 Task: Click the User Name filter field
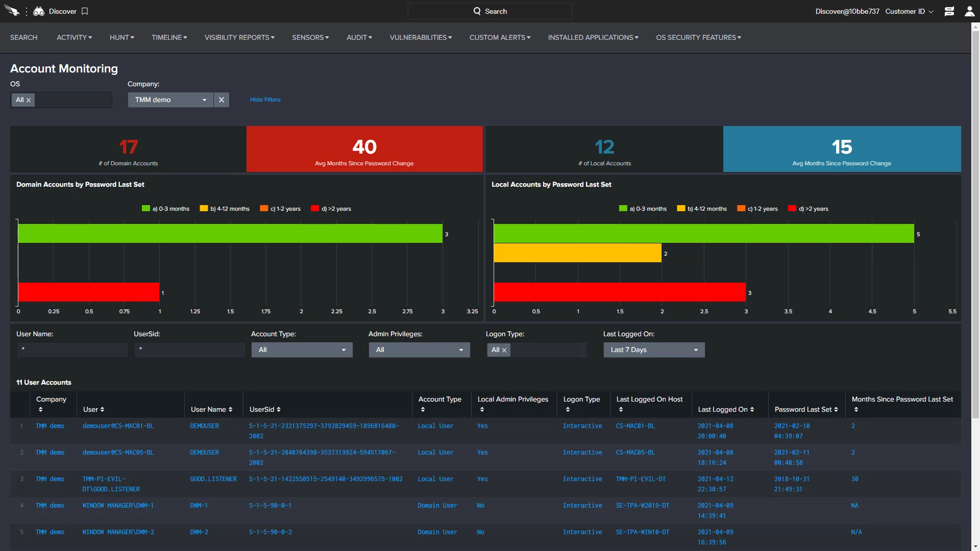coord(72,350)
